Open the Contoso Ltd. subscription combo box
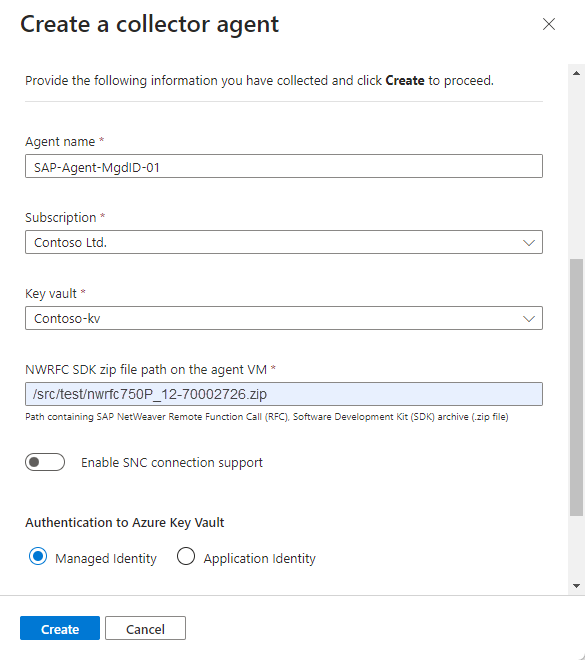This screenshot has width=585, height=661. pyautogui.click(x=284, y=242)
